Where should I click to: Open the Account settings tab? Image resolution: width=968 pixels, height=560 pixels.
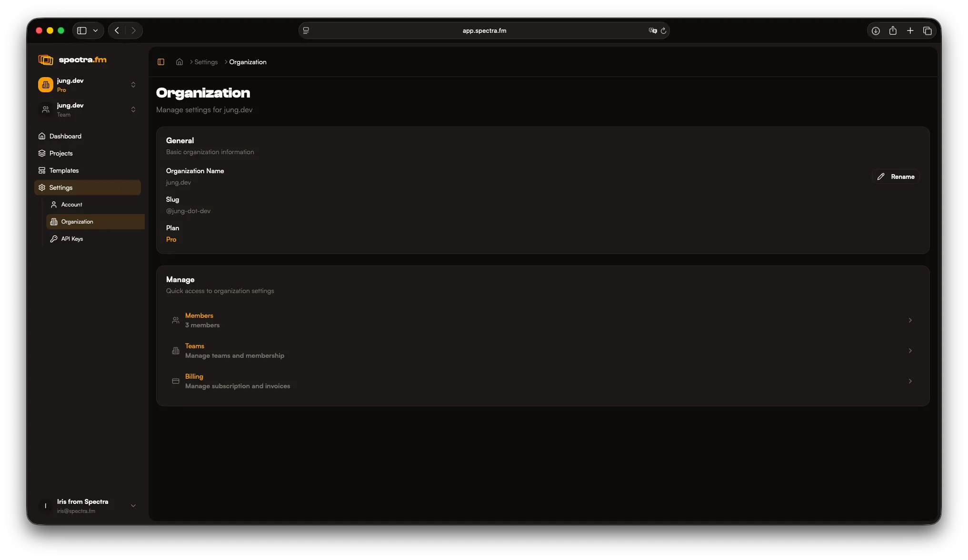[x=71, y=205]
